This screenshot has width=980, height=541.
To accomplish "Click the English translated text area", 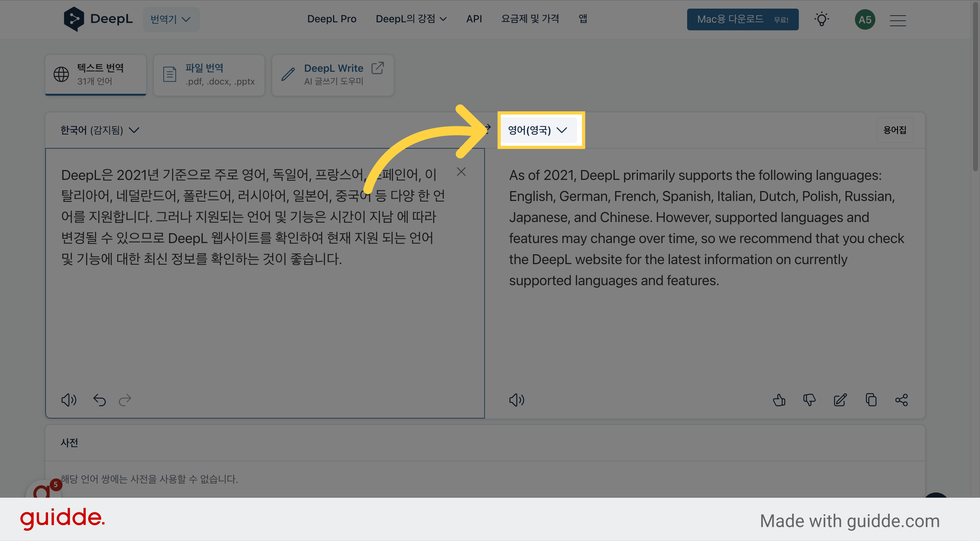I will click(706, 227).
